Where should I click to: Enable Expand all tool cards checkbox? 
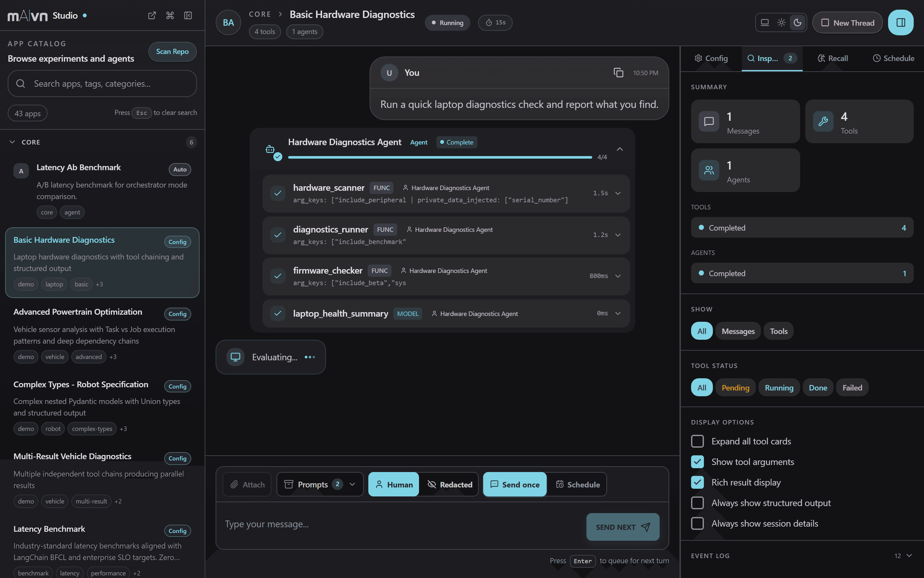click(x=697, y=441)
